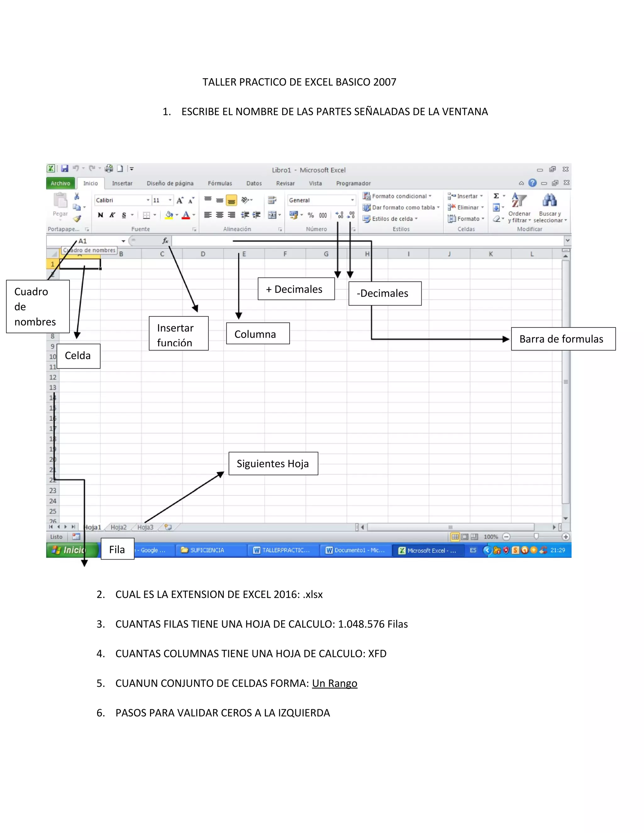Image resolution: width=644 pixels, height=833 pixels.
Task: Toggle bottom vertical alignment button
Action: [231, 200]
